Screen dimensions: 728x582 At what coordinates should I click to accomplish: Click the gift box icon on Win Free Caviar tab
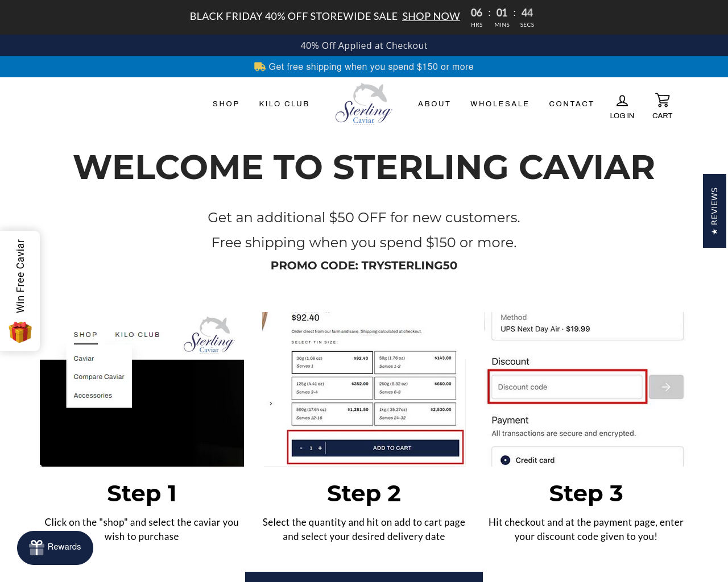tap(20, 332)
